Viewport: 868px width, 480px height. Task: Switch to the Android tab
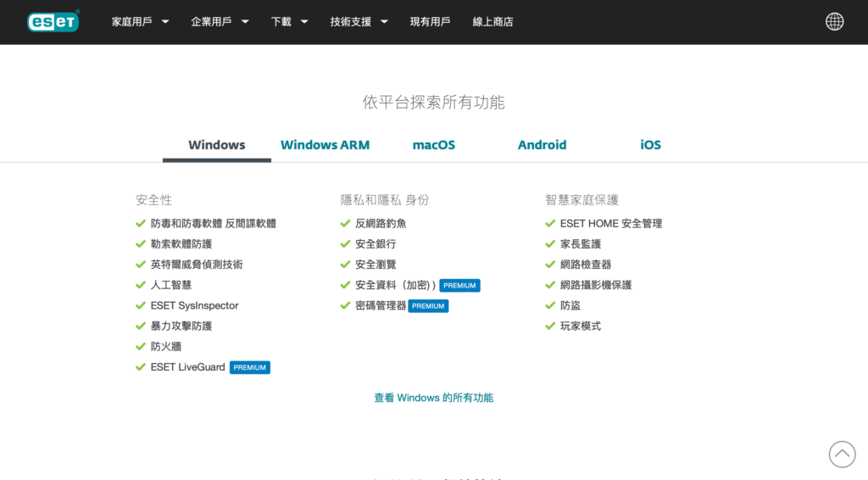pyautogui.click(x=542, y=145)
